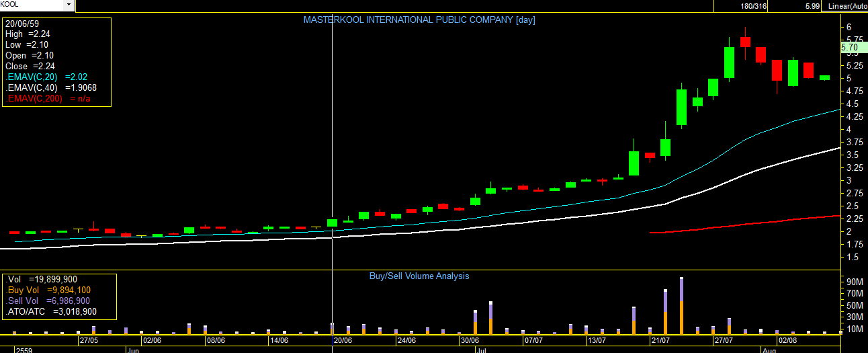This screenshot has width=868, height=353.
Task: Click the 20/06 date axis label
Action: (343, 341)
